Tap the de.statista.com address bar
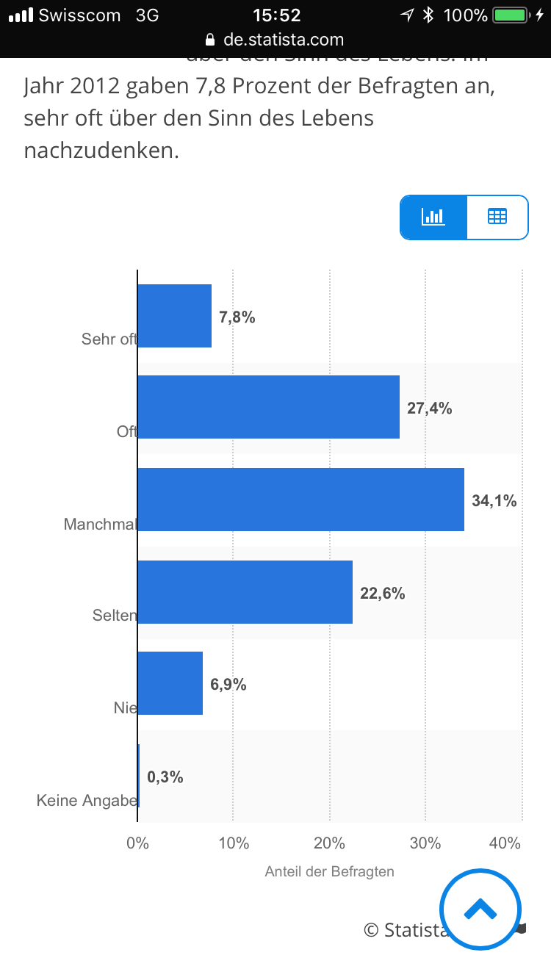This screenshot has width=551, height=980. coord(275,40)
